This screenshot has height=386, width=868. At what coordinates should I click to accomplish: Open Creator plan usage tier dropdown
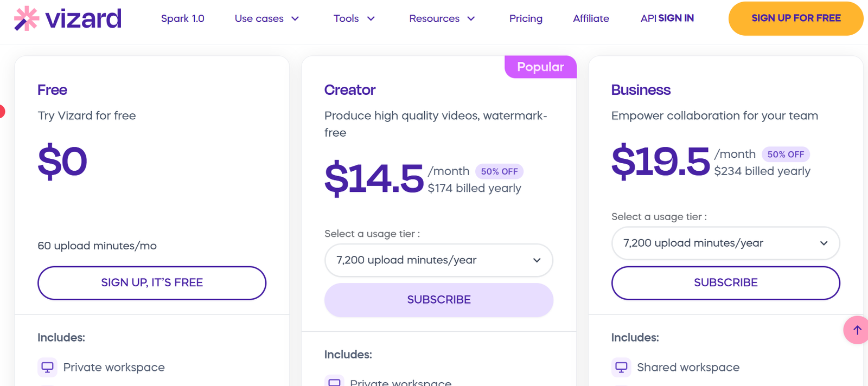point(439,260)
